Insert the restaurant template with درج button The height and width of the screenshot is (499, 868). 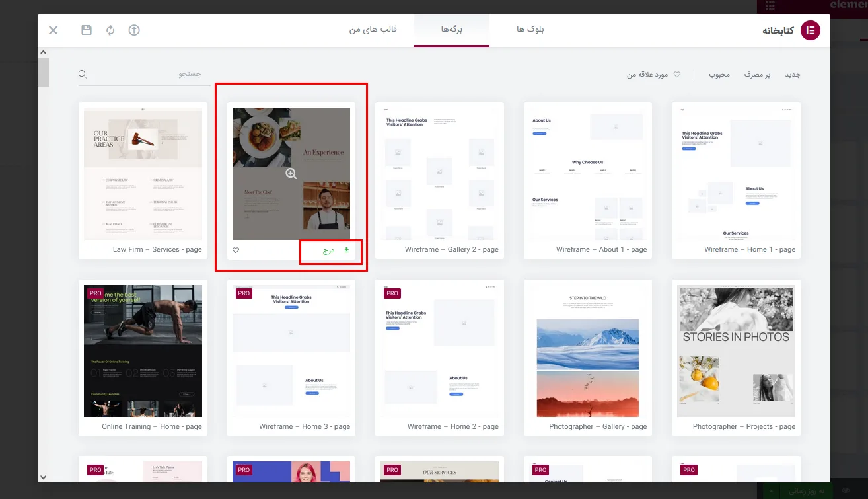tap(336, 250)
